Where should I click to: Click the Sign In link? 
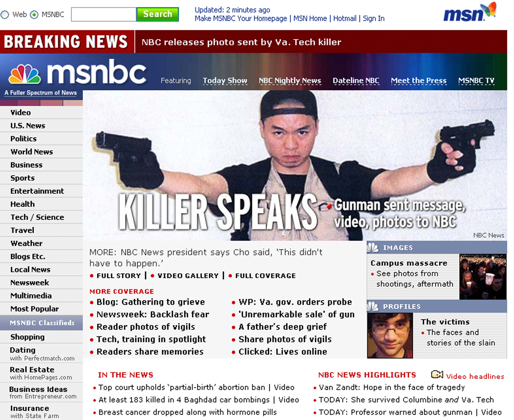[x=373, y=18]
